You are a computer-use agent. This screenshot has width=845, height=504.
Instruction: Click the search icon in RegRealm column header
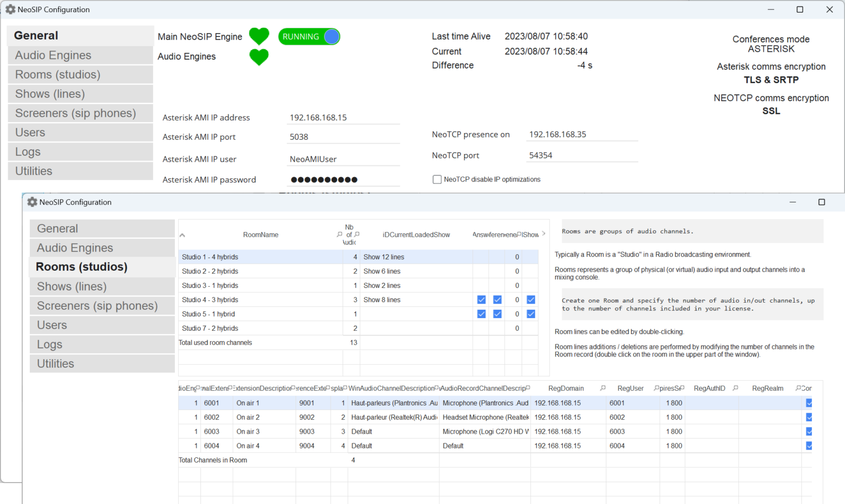pos(798,388)
